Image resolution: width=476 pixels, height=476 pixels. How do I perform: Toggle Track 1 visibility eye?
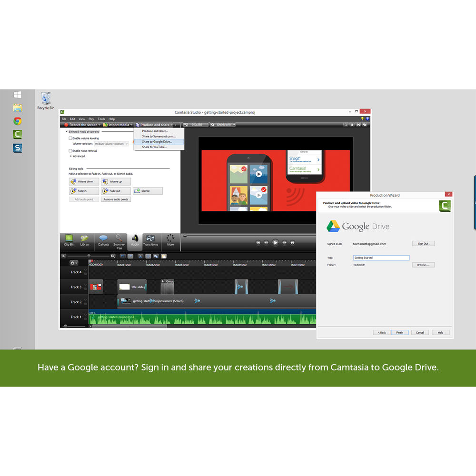[86, 315]
